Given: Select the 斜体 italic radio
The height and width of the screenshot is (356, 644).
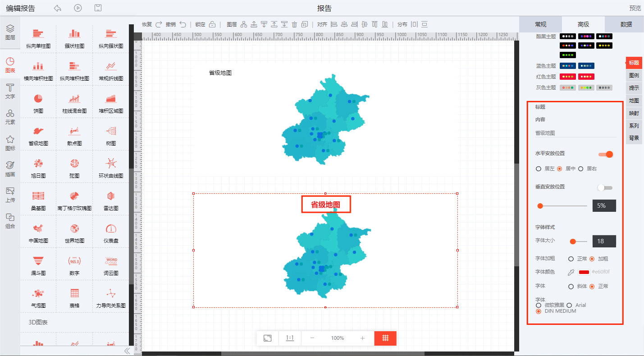Looking at the screenshot, I should [x=571, y=286].
